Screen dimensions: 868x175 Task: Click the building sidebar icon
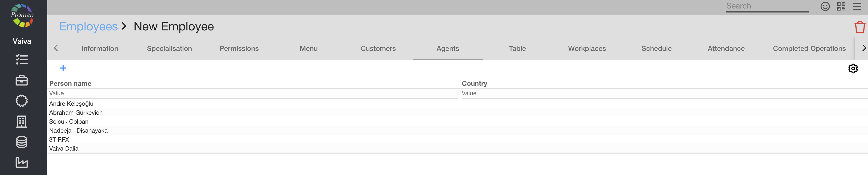click(22, 122)
